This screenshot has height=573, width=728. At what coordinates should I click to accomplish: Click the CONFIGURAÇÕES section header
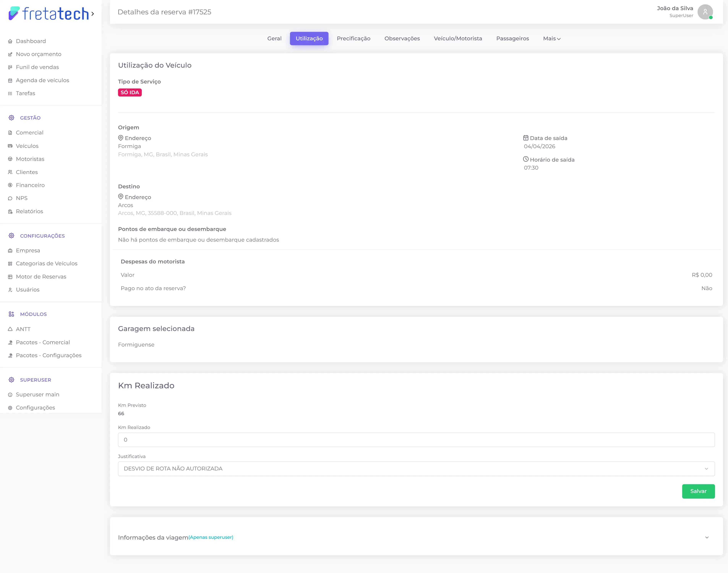(x=42, y=236)
